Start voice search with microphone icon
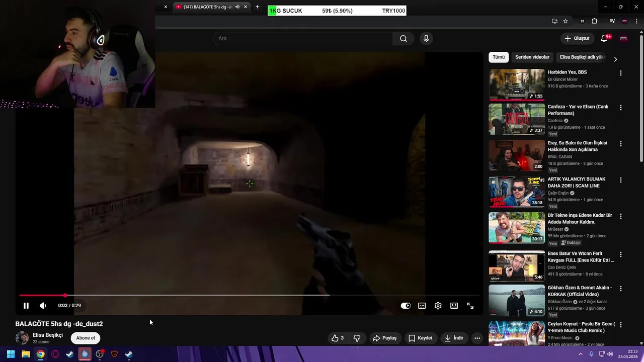 pyautogui.click(x=426, y=39)
